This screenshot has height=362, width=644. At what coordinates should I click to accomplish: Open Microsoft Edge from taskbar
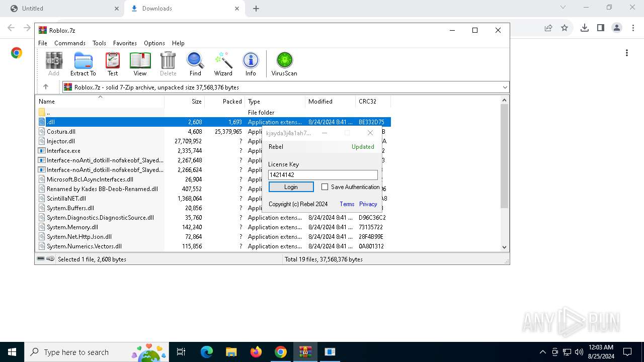click(207, 352)
